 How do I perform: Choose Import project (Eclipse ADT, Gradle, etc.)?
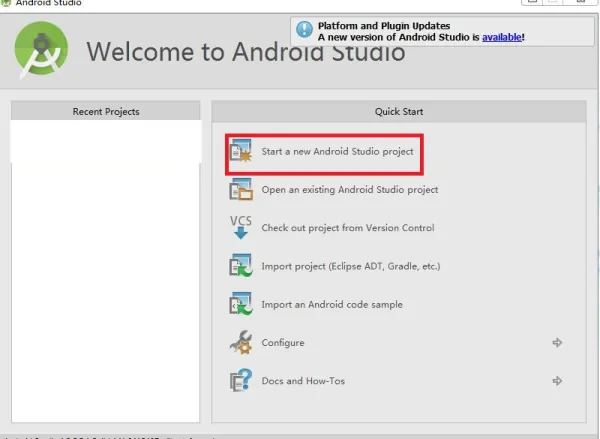(x=351, y=266)
